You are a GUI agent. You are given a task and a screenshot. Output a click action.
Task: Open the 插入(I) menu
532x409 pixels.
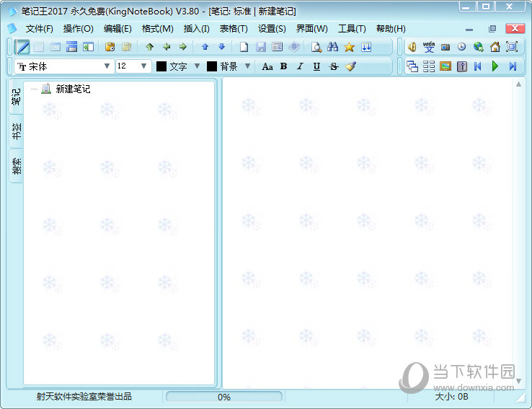[x=196, y=29]
